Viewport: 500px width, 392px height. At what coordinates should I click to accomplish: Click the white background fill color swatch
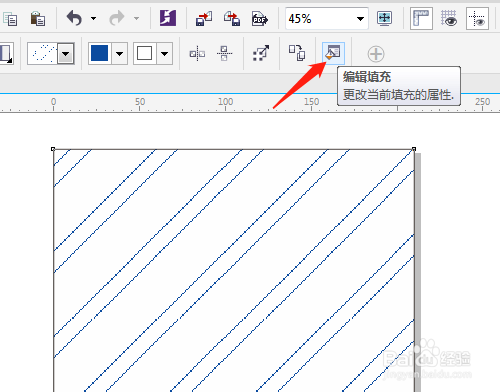tap(144, 53)
